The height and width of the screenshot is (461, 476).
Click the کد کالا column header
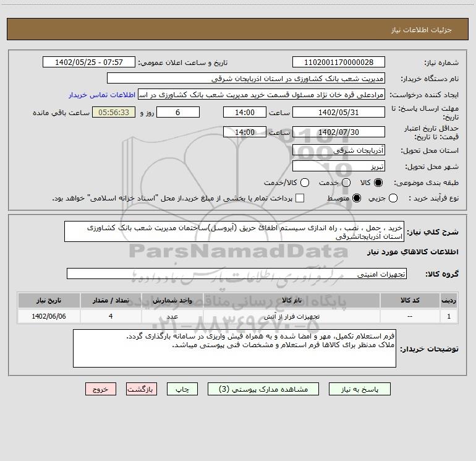(410, 300)
